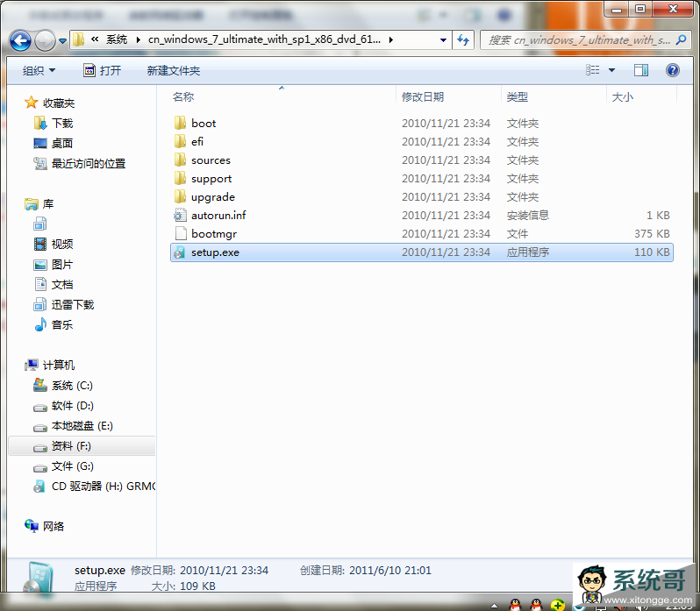Screen dimensions: 700x611
Task: Click the setup.exe application icon
Action: [x=180, y=252]
